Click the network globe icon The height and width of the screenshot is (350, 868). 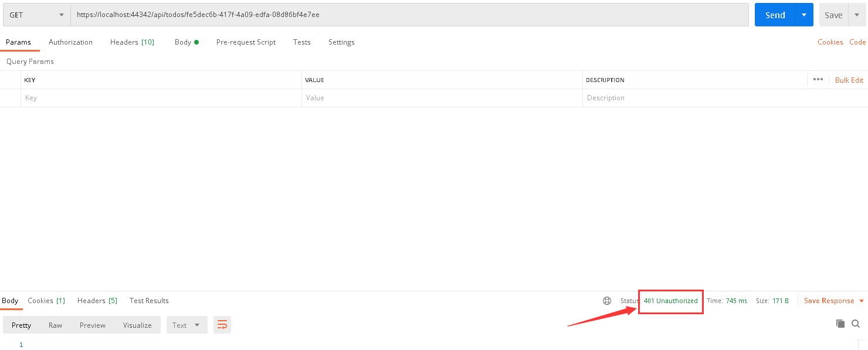point(607,301)
